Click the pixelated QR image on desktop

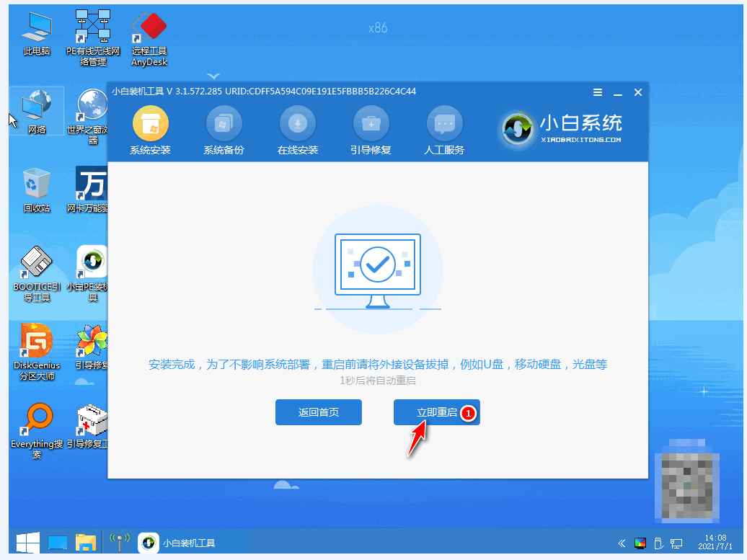687,480
